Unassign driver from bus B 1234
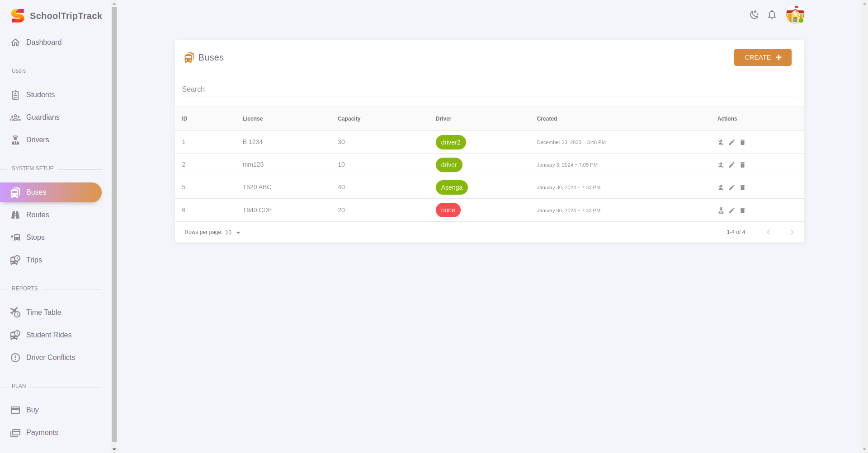Image resolution: width=868 pixels, height=453 pixels. pos(721,142)
